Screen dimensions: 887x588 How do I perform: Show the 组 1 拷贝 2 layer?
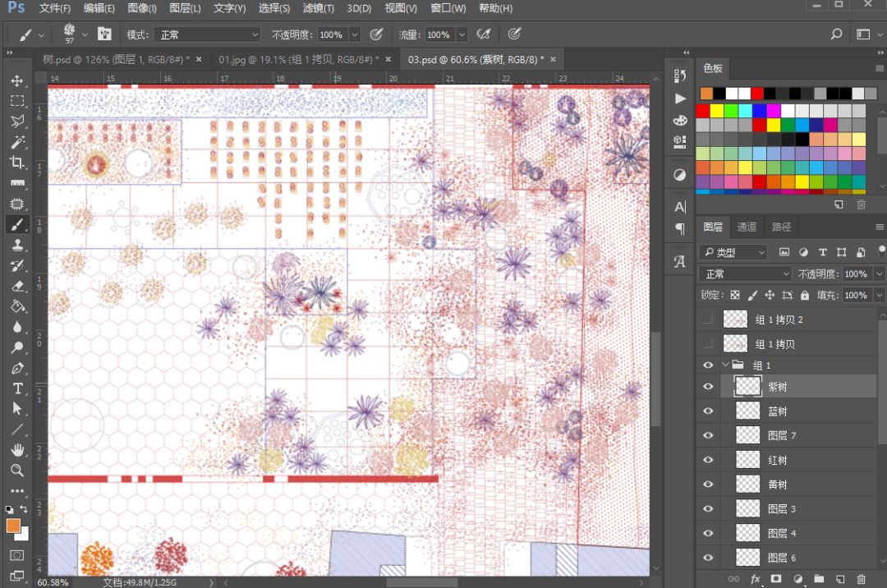pyautogui.click(x=708, y=319)
